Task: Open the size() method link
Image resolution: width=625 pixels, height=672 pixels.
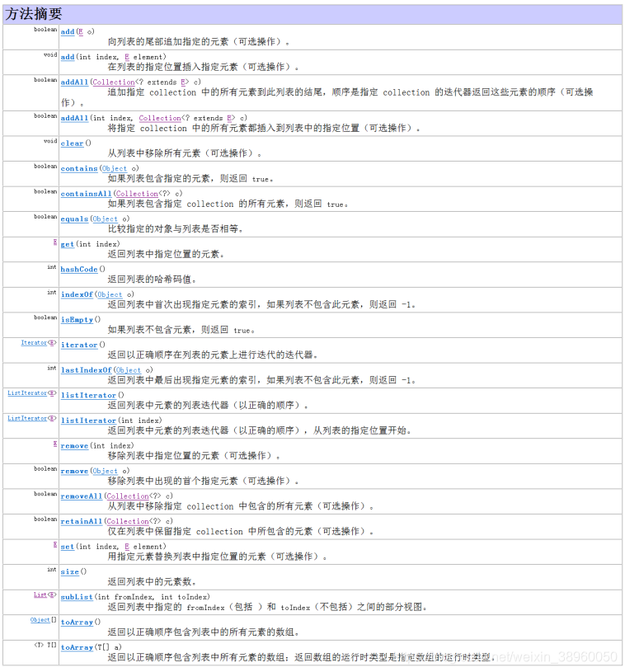Action: coord(70,572)
